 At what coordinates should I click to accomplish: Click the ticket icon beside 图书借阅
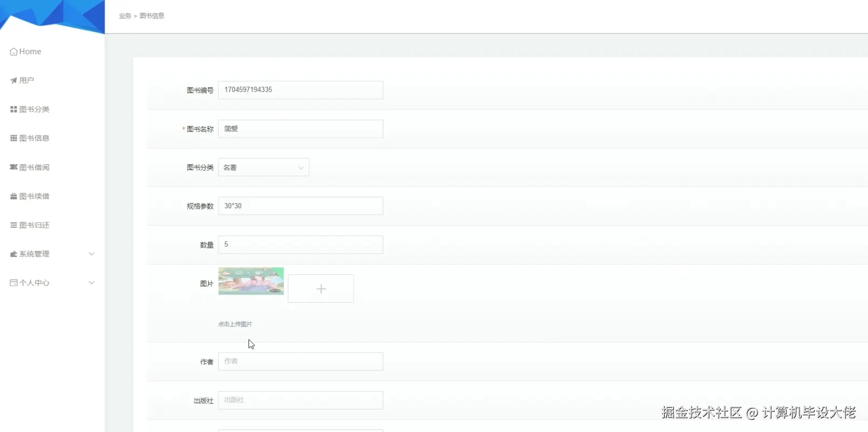point(13,167)
